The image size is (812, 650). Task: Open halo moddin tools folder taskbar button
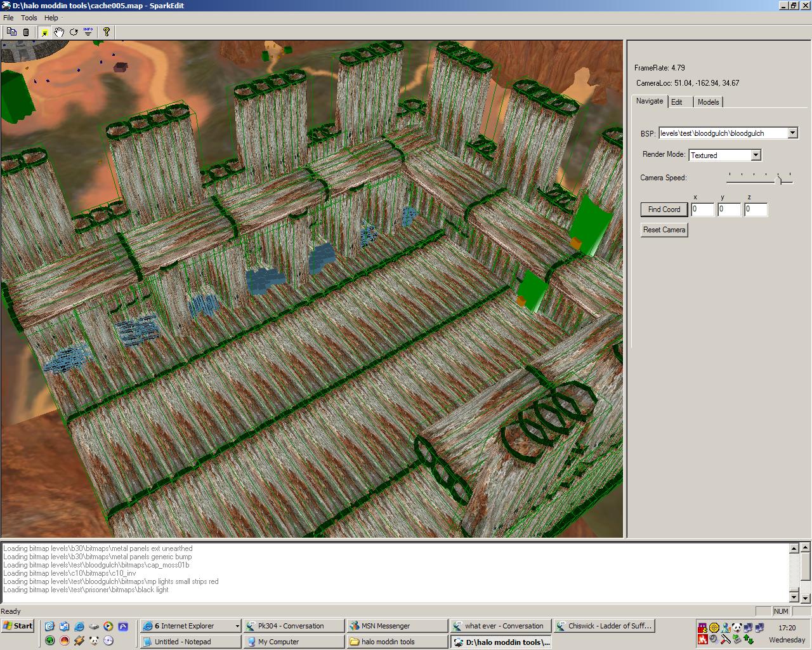tap(397, 642)
